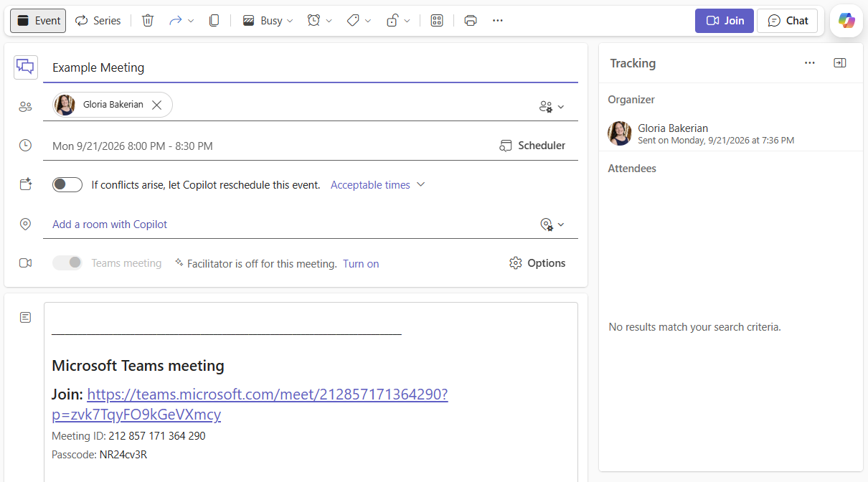Click the Organizer section label

pyautogui.click(x=631, y=100)
